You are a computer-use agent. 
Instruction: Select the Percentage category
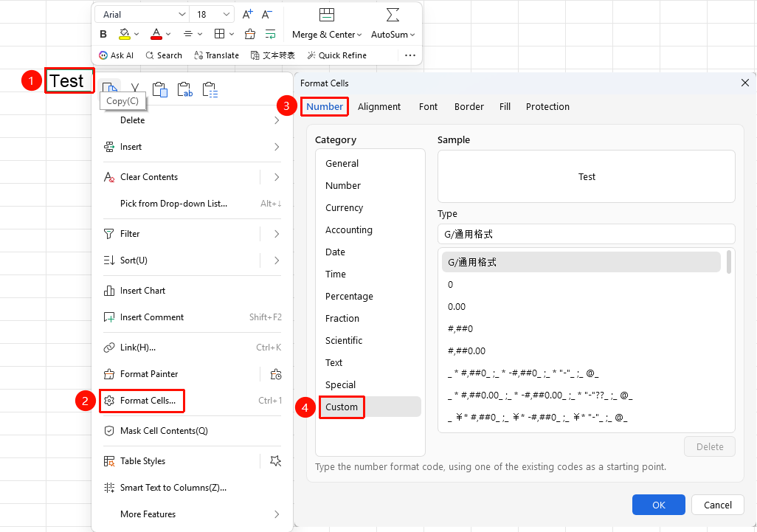(x=349, y=297)
